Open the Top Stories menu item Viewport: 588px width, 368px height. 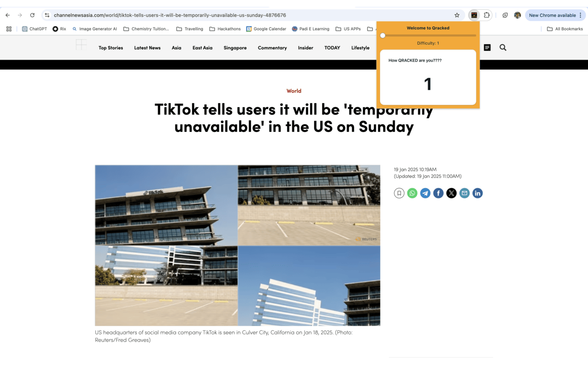111,48
